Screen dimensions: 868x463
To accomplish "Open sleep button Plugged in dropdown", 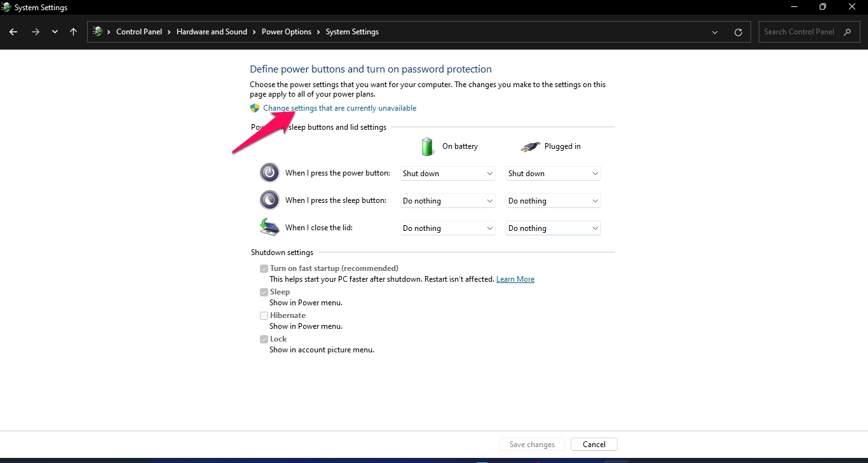I will [553, 201].
